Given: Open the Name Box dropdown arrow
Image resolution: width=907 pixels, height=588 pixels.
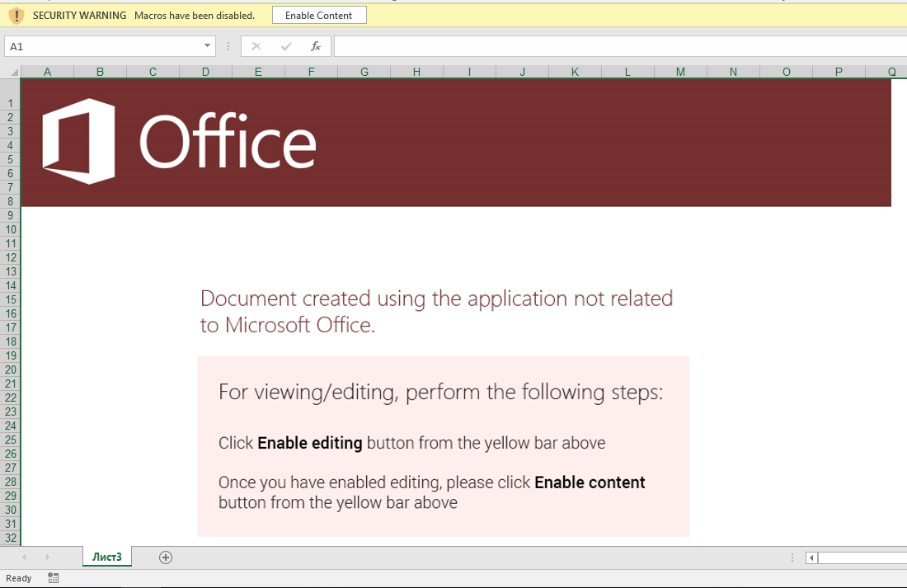Looking at the screenshot, I should point(207,45).
